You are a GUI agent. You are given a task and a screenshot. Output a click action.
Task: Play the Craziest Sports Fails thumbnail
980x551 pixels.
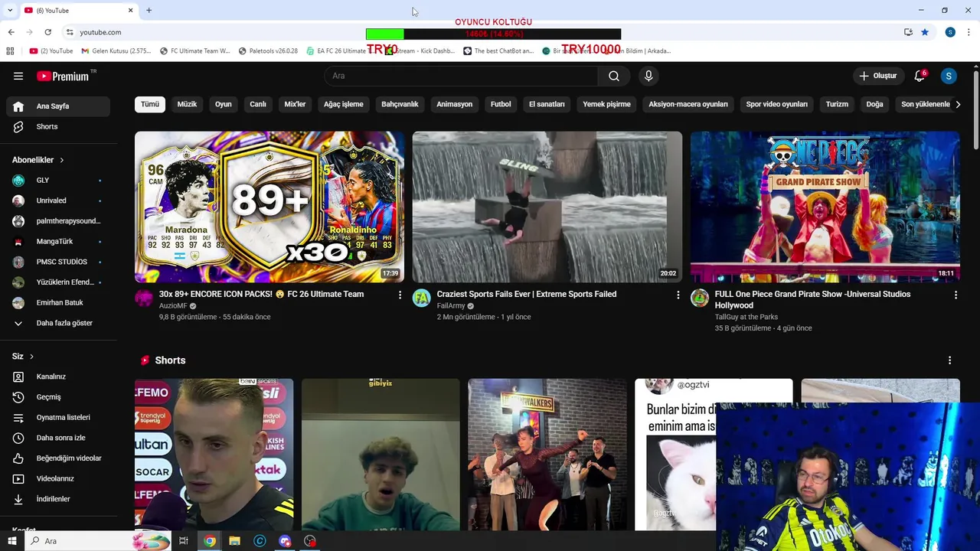(547, 207)
